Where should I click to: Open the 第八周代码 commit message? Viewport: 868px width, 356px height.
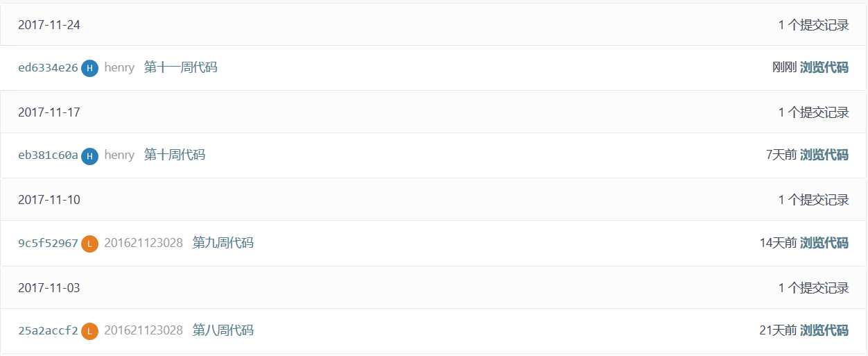tap(223, 331)
